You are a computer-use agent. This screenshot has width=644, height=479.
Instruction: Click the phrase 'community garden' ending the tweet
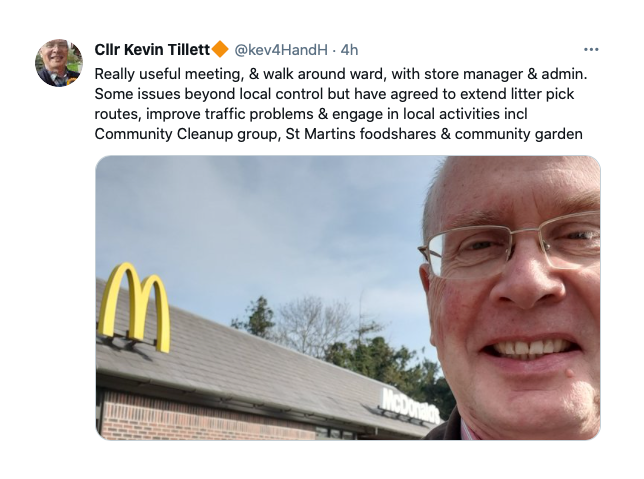tap(518, 134)
